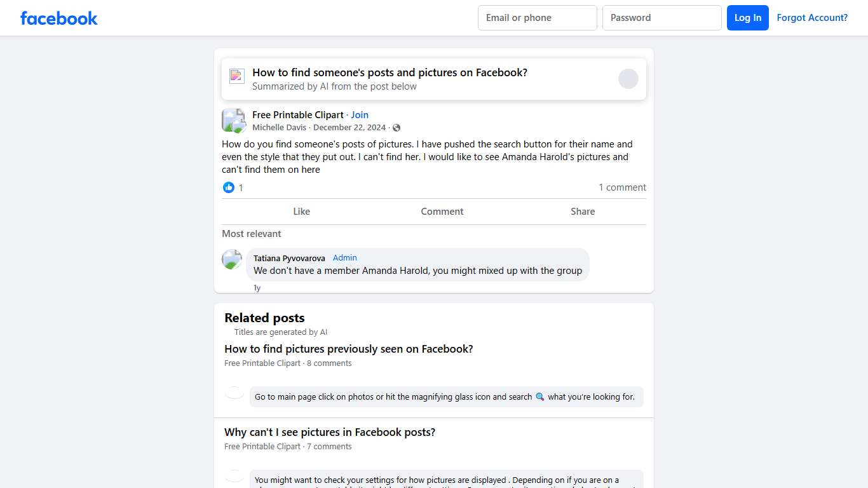Image resolution: width=868 pixels, height=488 pixels.
Task: Open "Why can't I see pictures" related post
Action: [329, 432]
